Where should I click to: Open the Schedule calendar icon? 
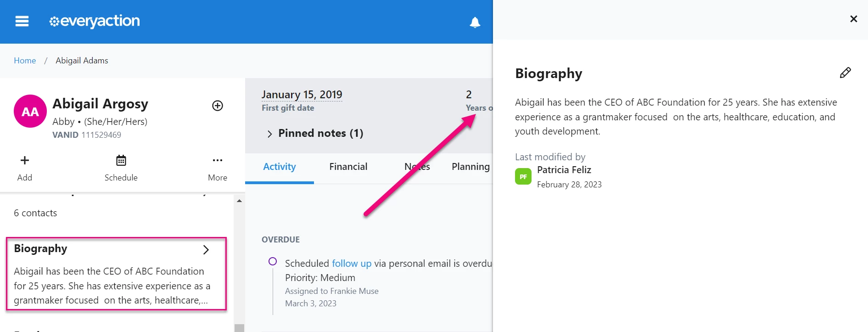(121, 167)
